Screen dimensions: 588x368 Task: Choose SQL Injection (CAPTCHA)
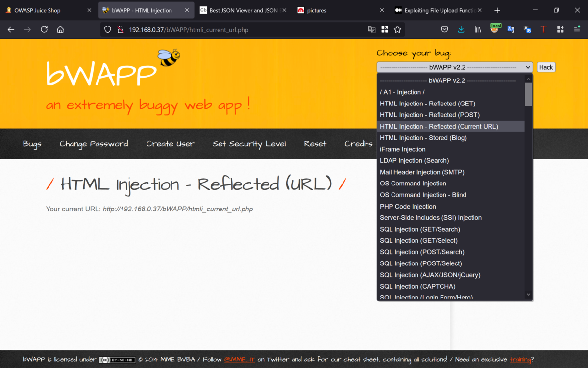[x=451, y=287]
